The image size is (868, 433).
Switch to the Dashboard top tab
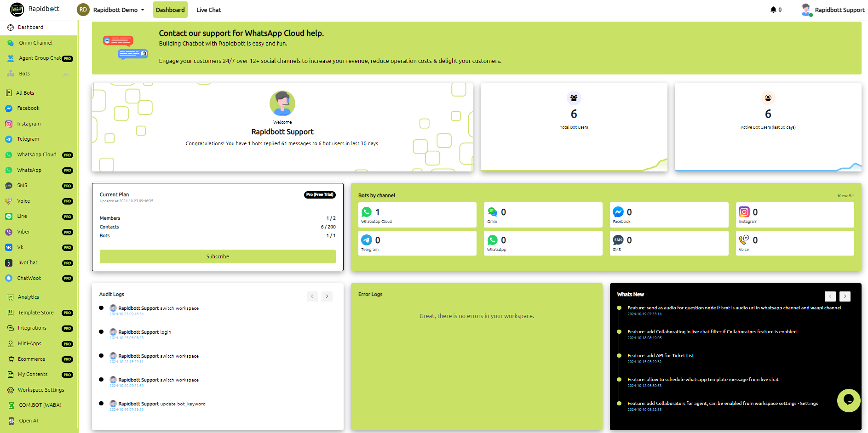(170, 10)
